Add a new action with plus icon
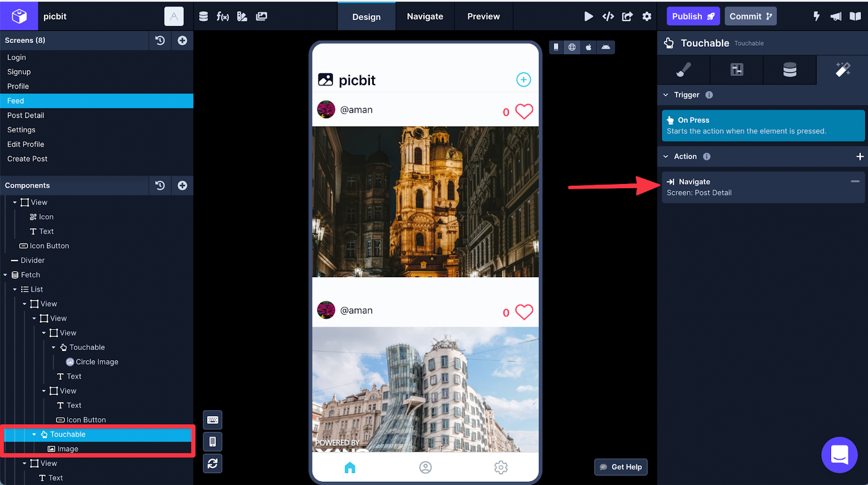The height and width of the screenshot is (485, 868). point(860,156)
